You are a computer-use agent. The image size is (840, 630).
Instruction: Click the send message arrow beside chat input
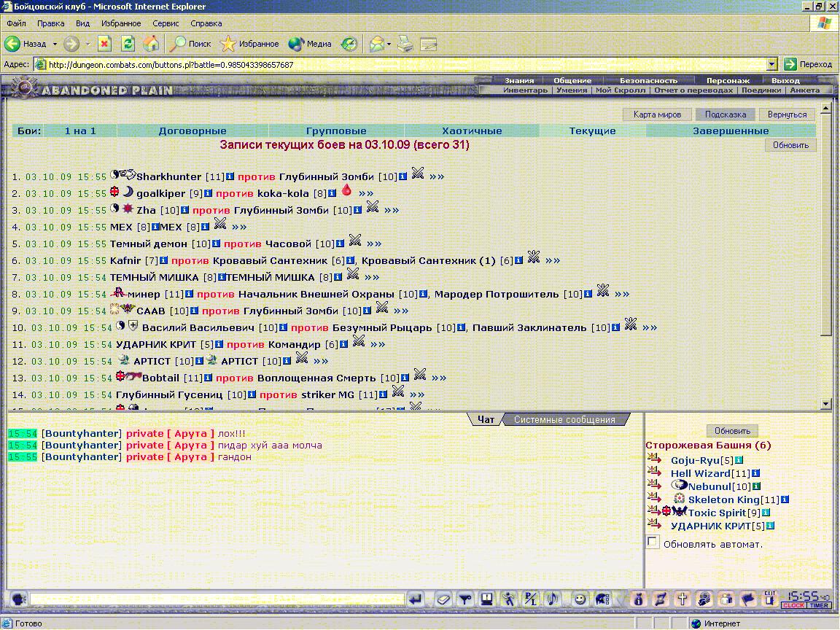[415, 599]
